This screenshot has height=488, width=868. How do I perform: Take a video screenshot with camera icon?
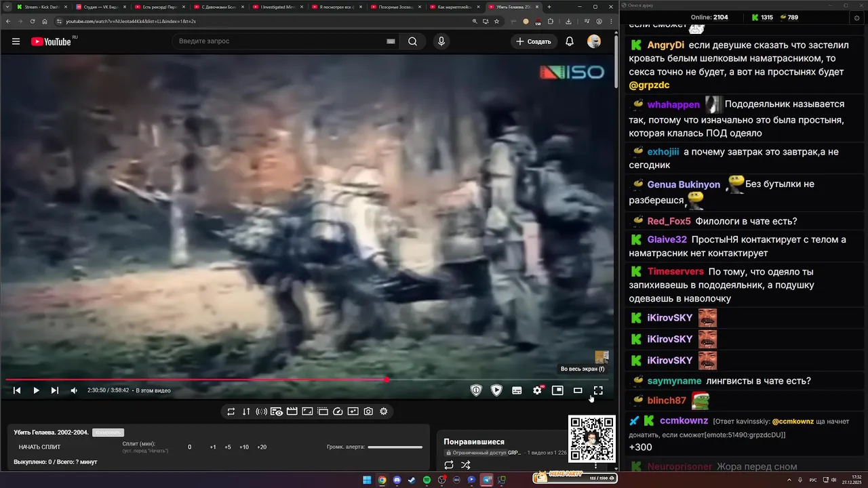(368, 411)
